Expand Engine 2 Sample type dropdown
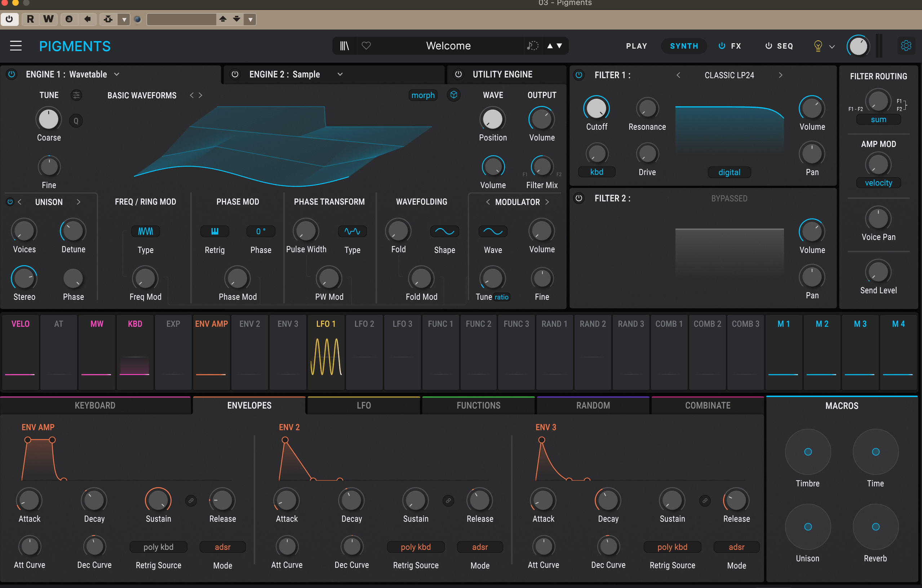The width and height of the screenshot is (922, 588). (x=340, y=74)
